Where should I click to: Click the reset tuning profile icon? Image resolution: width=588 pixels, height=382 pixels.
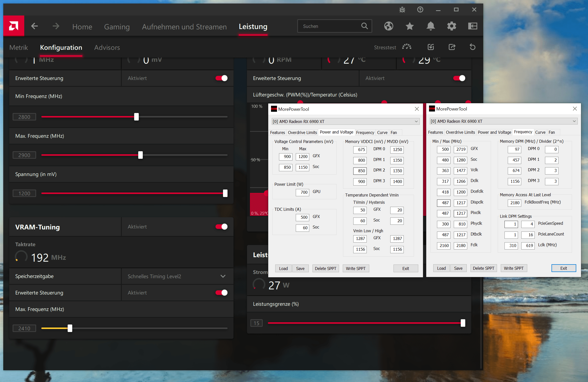click(x=472, y=47)
